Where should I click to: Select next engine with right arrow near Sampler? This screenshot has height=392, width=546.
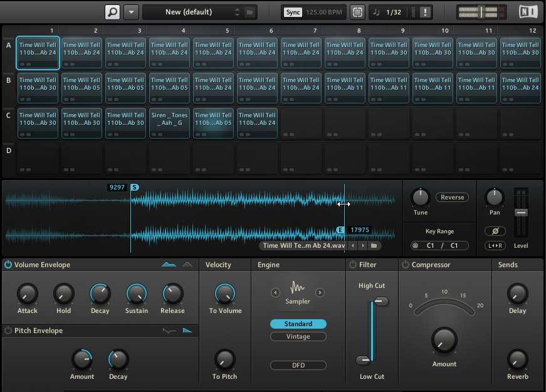[x=320, y=292]
